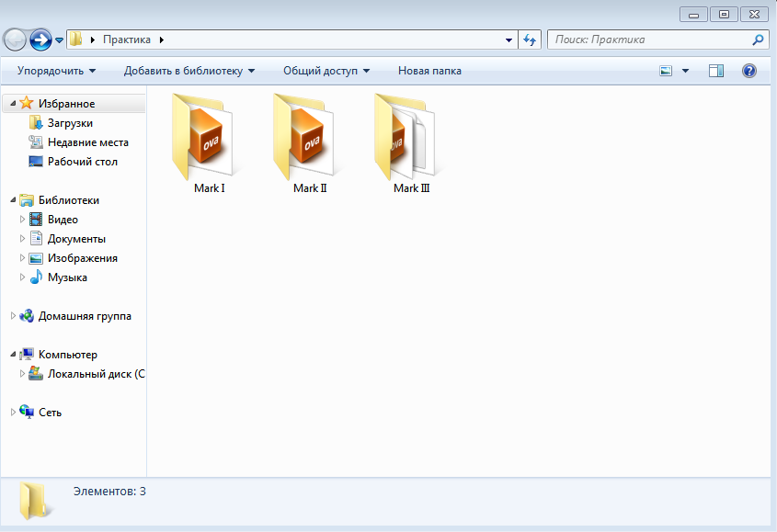Screen dimensions: 777x532
Task: Open view options dropdown arrow
Action: [x=685, y=71]
